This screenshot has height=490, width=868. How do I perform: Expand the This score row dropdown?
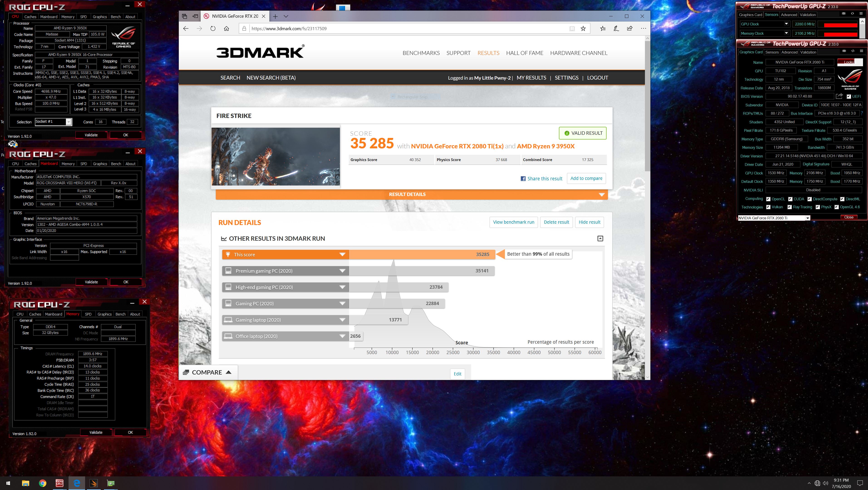(342, 255)
